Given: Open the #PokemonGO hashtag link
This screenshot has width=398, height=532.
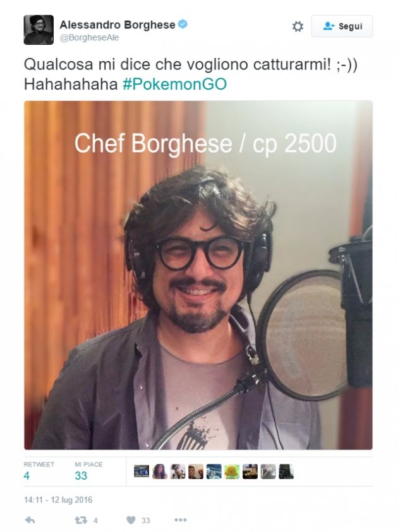Looking at the screenshot, I should 174,84.
